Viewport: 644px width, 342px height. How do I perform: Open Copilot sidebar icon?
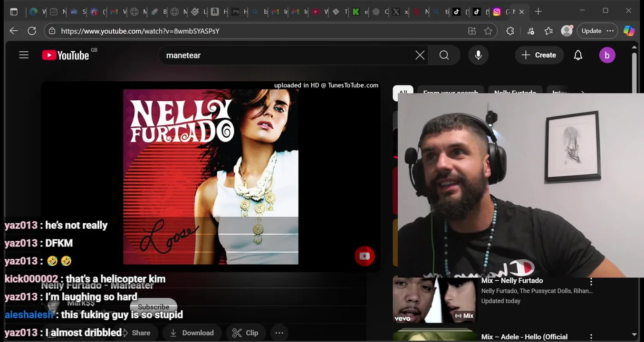click(629, 31)
